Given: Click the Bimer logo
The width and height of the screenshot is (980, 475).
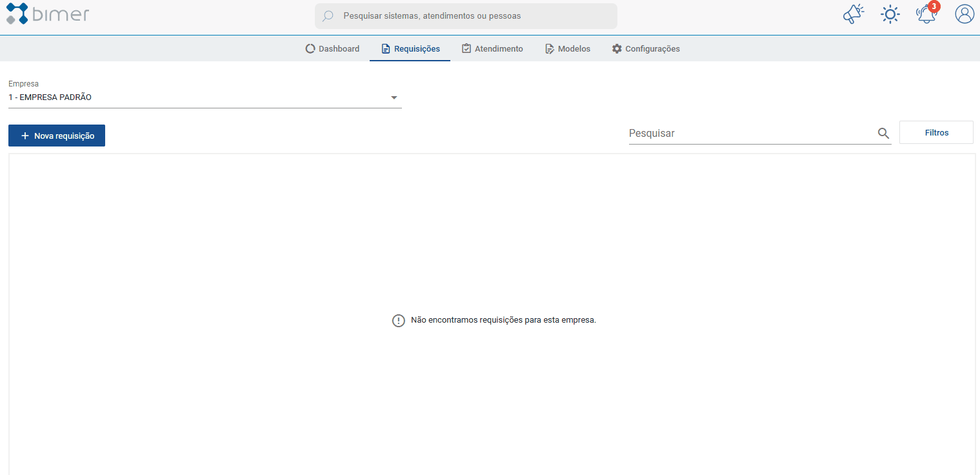Looking at the screenshot, I should click(48, 14).
